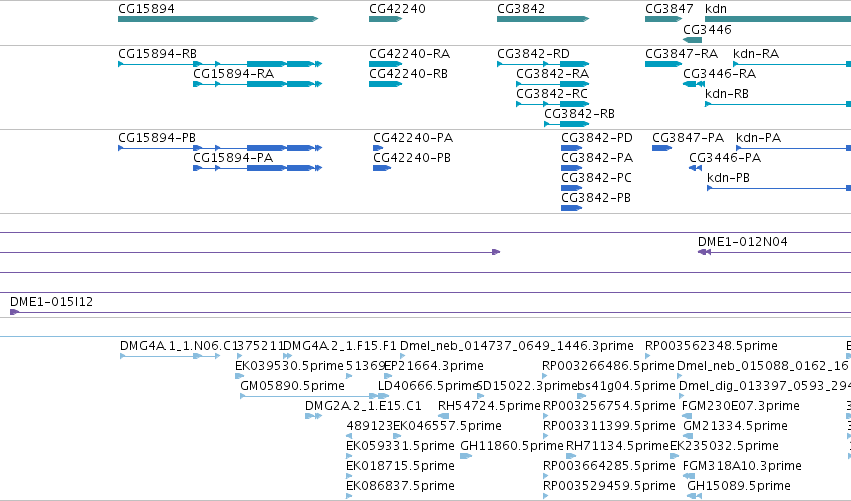Select the kdn gene label
The width and height of the screenshot is (851, 501).
coord(716,9)
